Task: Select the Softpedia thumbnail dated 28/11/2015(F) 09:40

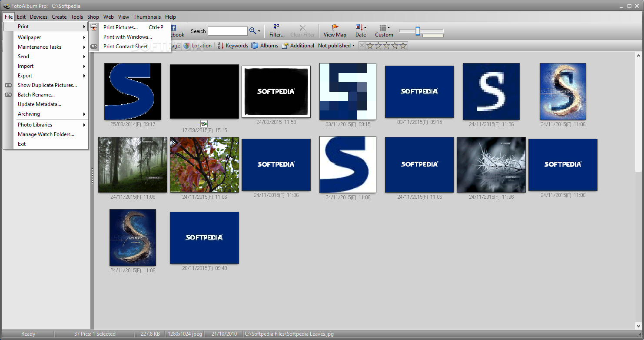Action: pos(204,238)
